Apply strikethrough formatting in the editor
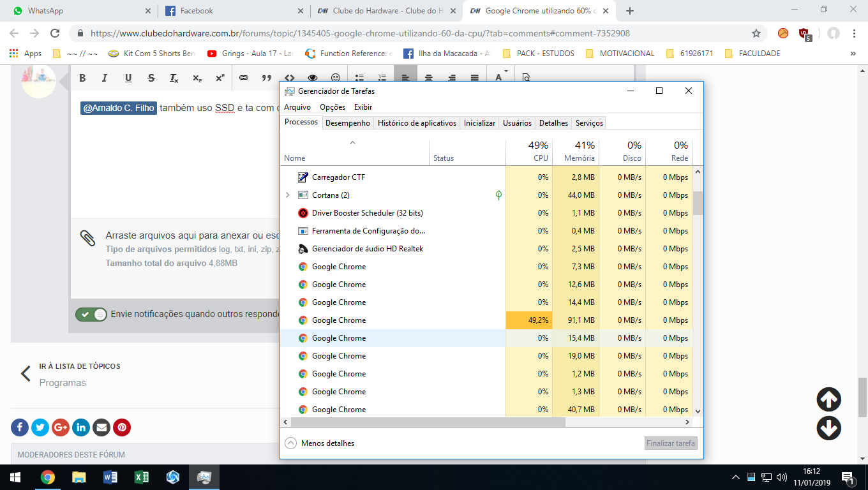 151,78
